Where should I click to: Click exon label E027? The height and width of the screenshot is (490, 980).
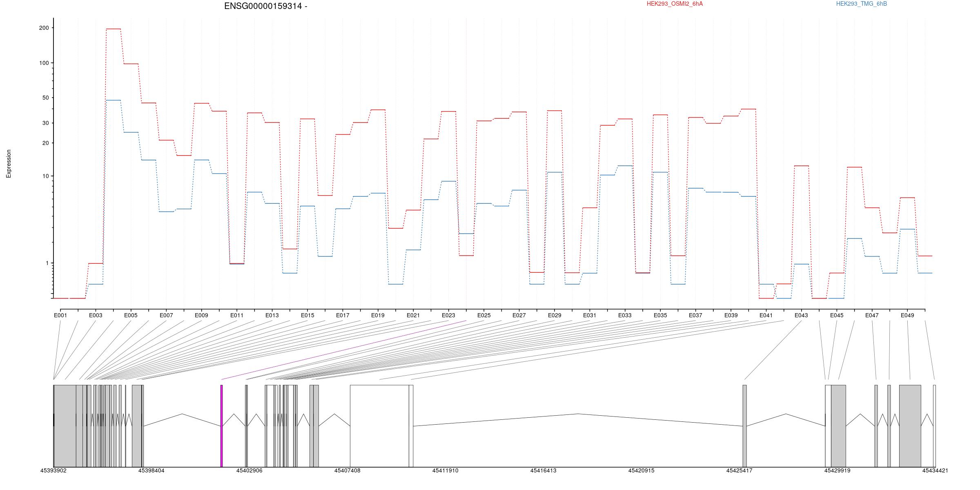click(x=519, y=315)
